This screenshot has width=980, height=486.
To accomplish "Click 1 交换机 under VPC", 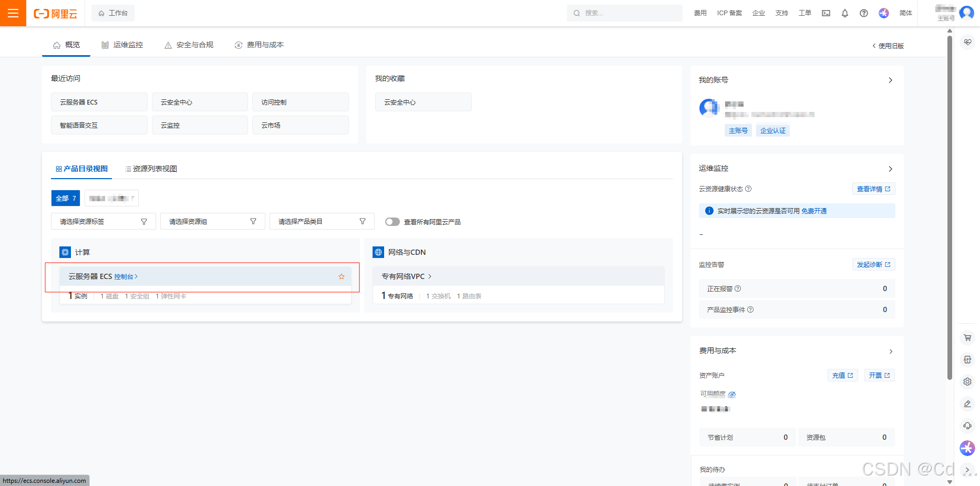I will (438, 296).
